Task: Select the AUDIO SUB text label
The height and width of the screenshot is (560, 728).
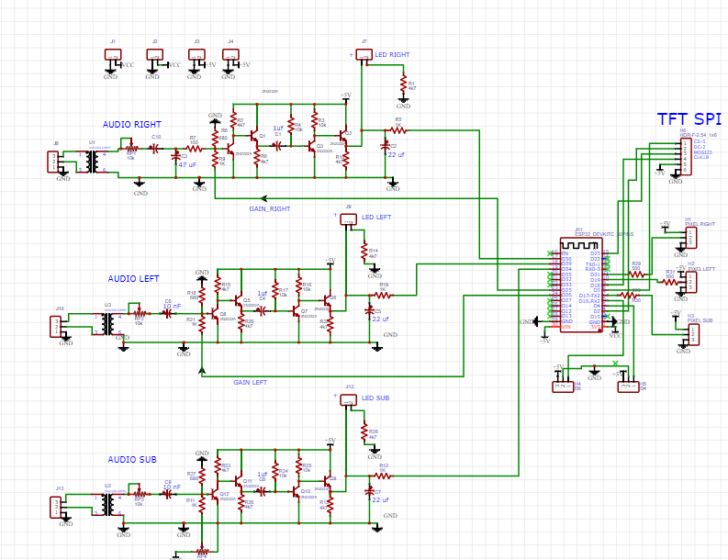Action: coord(132,459)
